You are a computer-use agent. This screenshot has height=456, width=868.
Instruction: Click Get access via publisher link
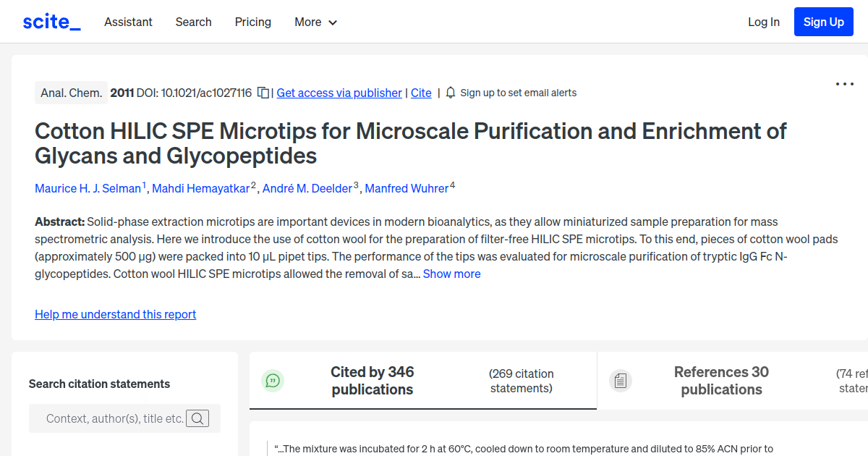[x=339, y=93]
